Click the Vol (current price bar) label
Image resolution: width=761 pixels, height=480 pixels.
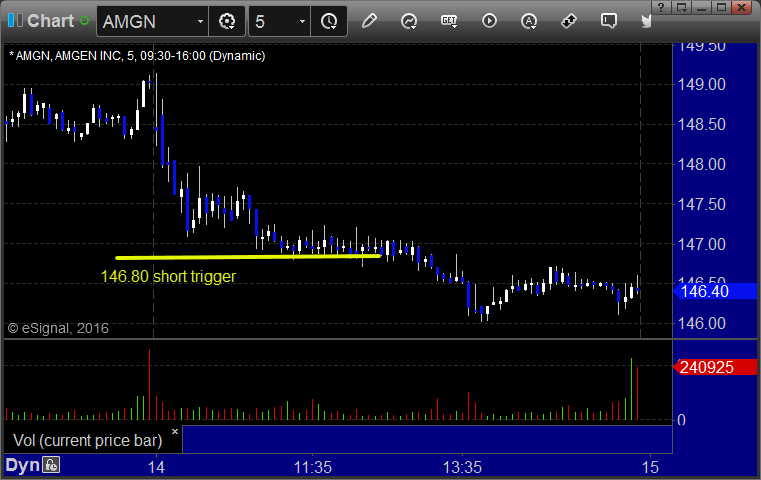tap(87, 440)
